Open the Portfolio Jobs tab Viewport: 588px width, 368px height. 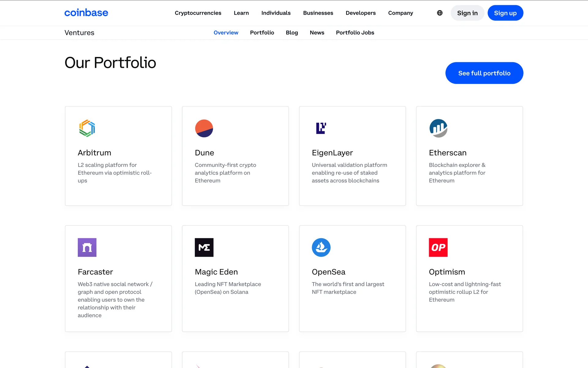pyautogui.click(x=355, y=33)
